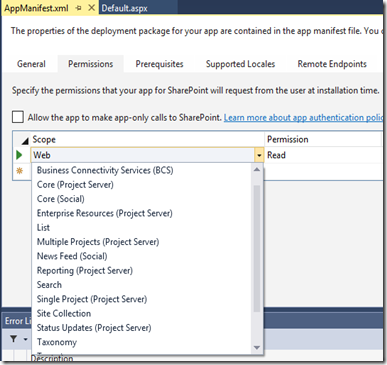
Task: Open the Remote Endpoints tab
Action: point(332,64)
